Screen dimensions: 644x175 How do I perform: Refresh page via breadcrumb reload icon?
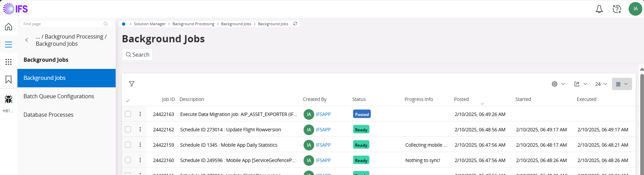coord(295,24)
